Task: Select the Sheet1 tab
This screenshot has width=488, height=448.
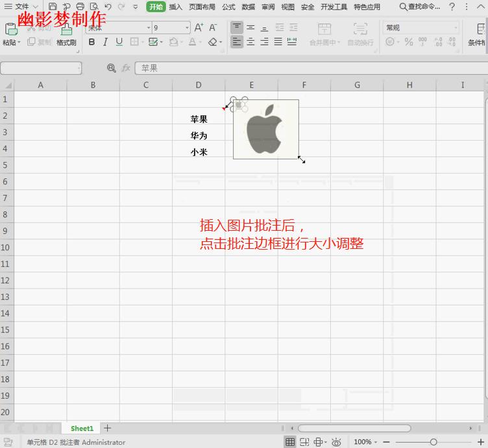Action: [x=82, y=429]
